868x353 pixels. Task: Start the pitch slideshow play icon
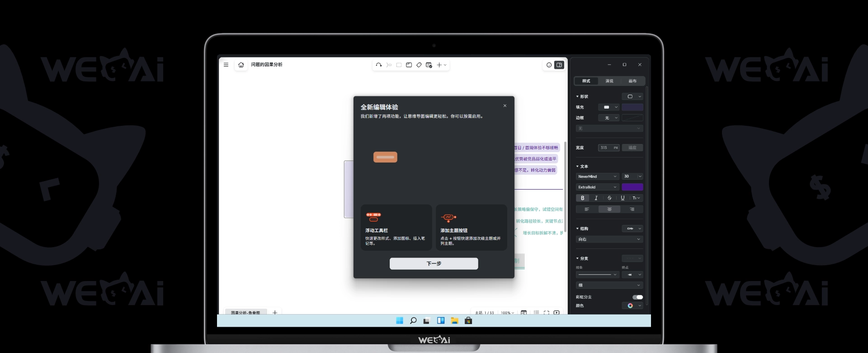click(557, 312)
